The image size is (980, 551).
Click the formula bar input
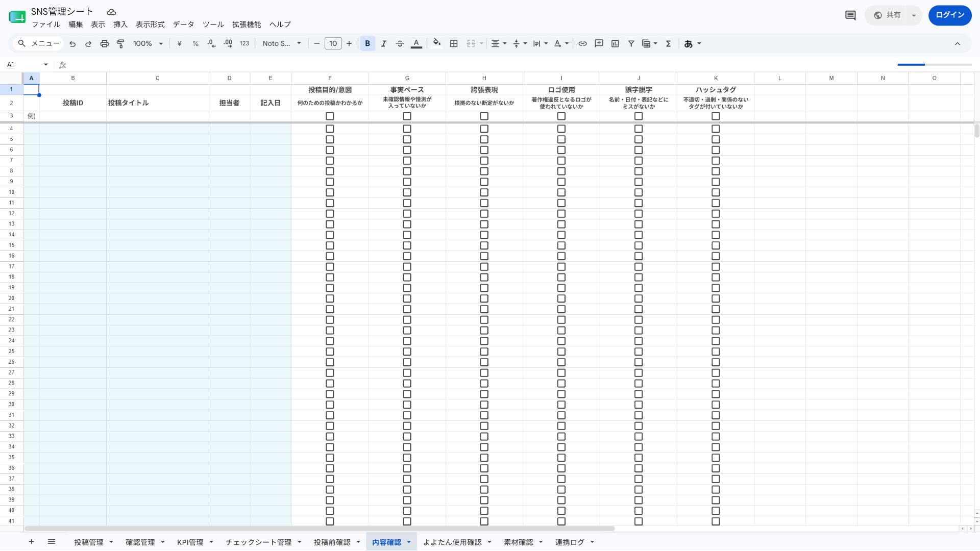pyautogui.click(x=480, y=65)
